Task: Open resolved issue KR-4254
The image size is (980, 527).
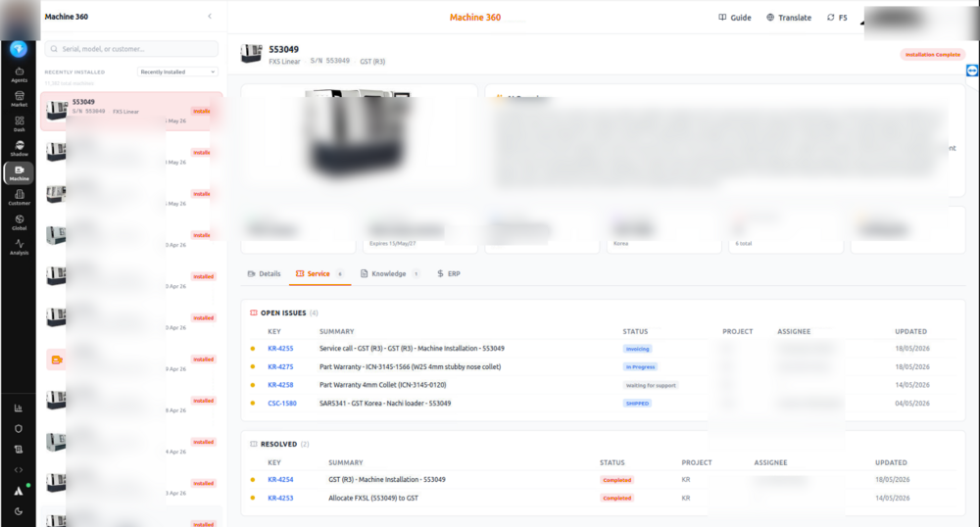Action: (x=280, y=480)
